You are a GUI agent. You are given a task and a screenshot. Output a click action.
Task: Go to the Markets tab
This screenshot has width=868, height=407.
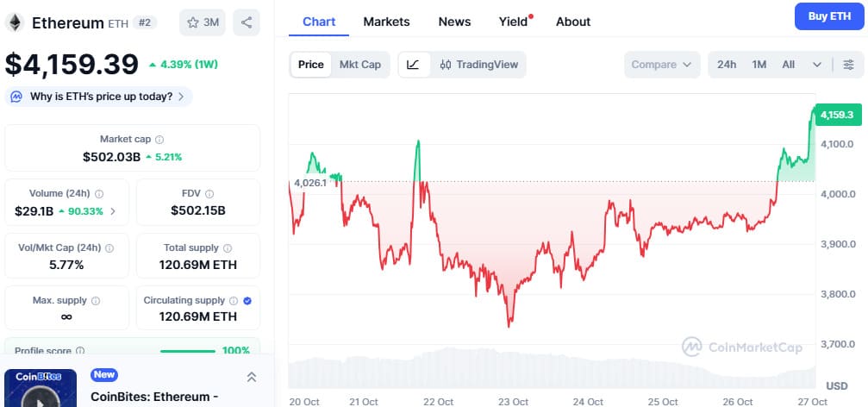386,22
